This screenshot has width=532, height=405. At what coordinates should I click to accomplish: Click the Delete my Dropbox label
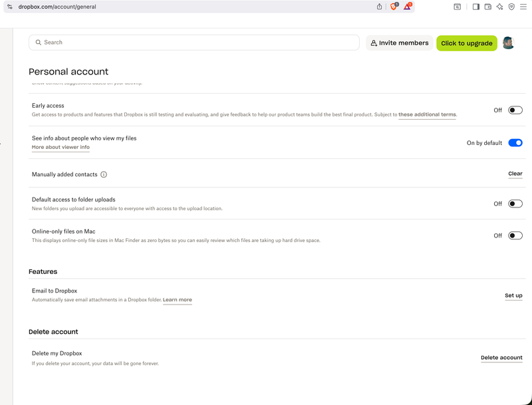(57, 353)
